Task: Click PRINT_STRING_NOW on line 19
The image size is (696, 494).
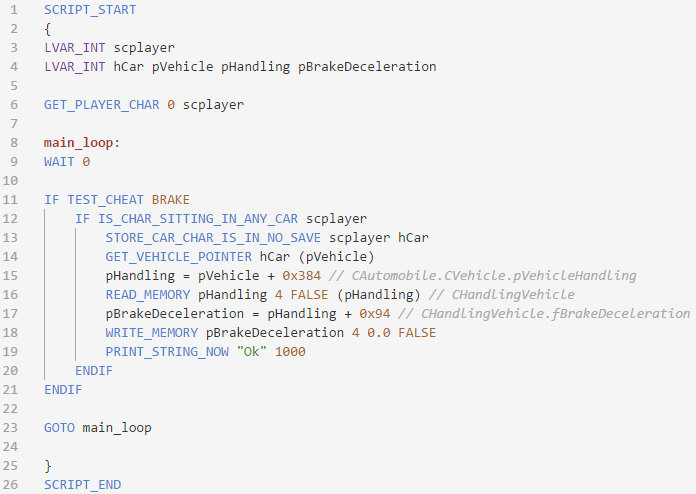Action: point(167,352)
